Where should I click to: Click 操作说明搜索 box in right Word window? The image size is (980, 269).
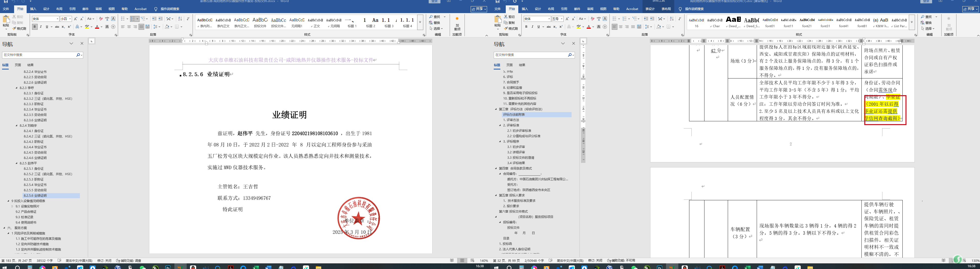pos(694,9)
